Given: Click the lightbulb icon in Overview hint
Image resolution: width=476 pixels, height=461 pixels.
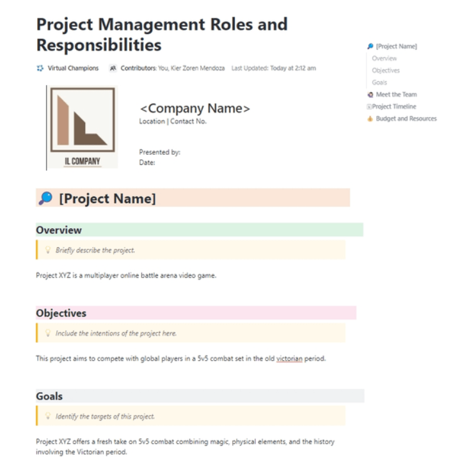Looking at the screenshot, I should 48,250.
